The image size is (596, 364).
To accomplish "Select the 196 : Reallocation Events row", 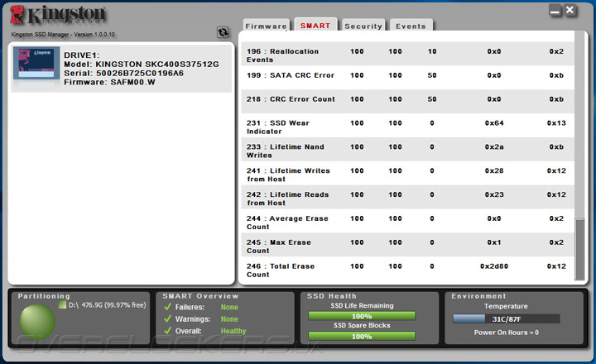I will click(x=407, y=54).
